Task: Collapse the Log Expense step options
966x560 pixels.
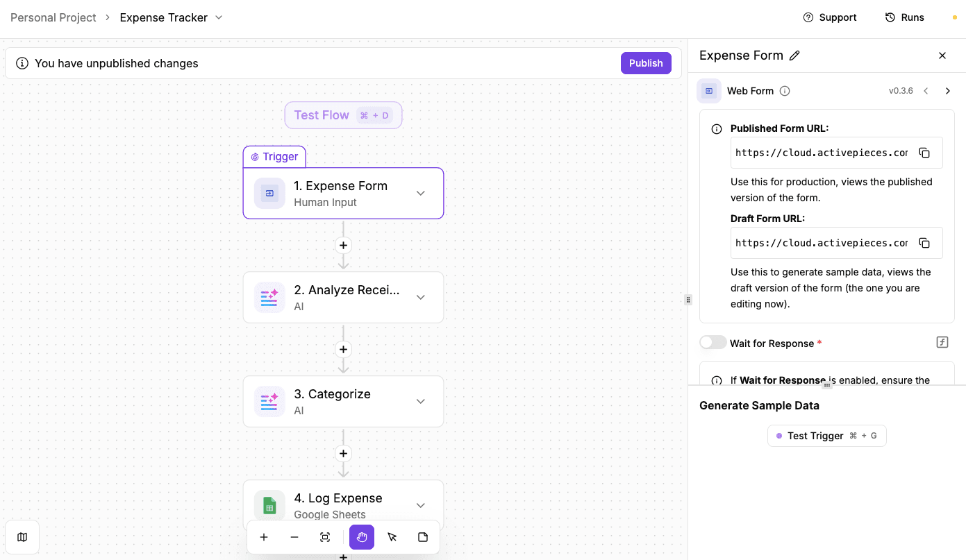Action: coord(420,505)
